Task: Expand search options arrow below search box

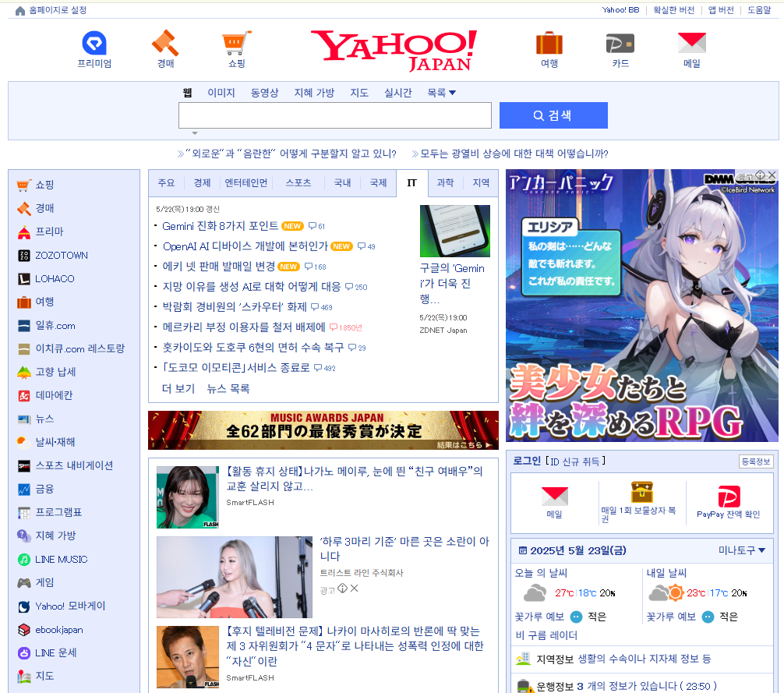Action: pos(195,133)
